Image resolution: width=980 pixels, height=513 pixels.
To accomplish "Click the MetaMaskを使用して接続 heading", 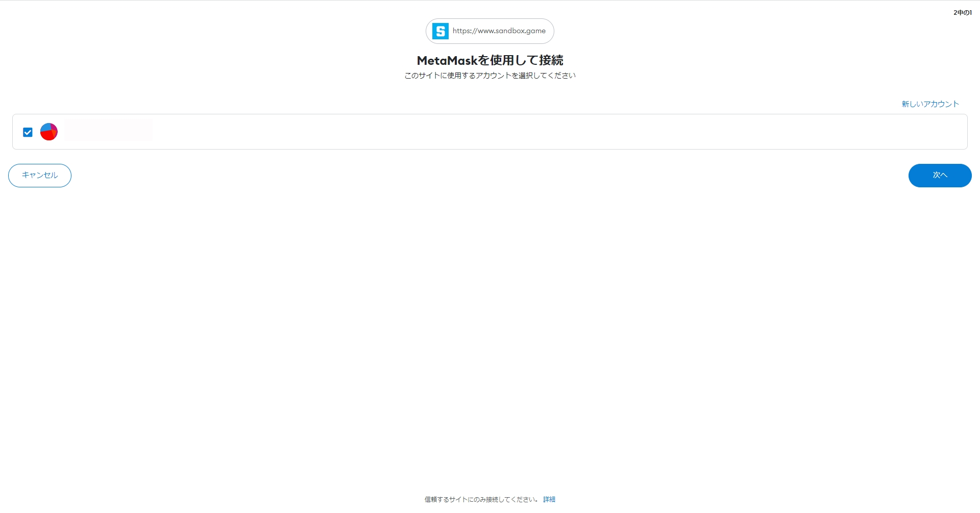I will coord(490,60).
